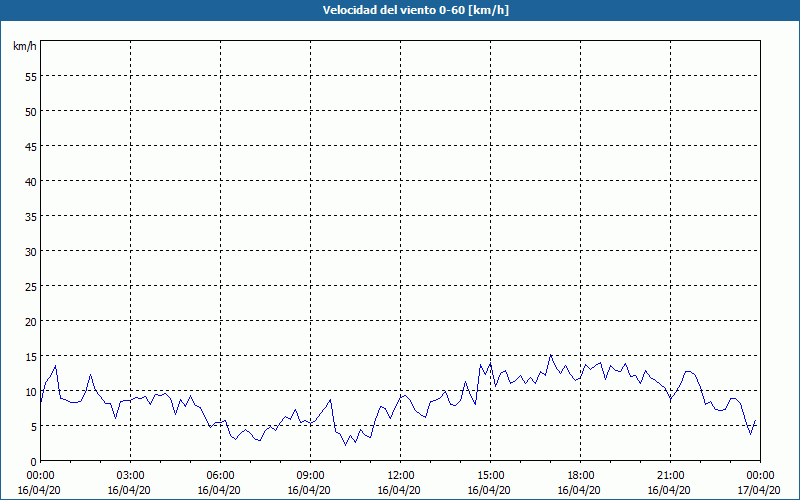Click the '12:00' time axis label
Image resolution: width=800 pixels, height=500 pixels.
click(x=401, y=476)
